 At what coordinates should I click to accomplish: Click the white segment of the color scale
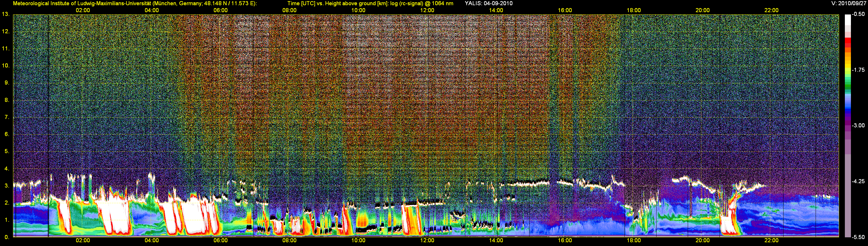click(x=847, y=20)
